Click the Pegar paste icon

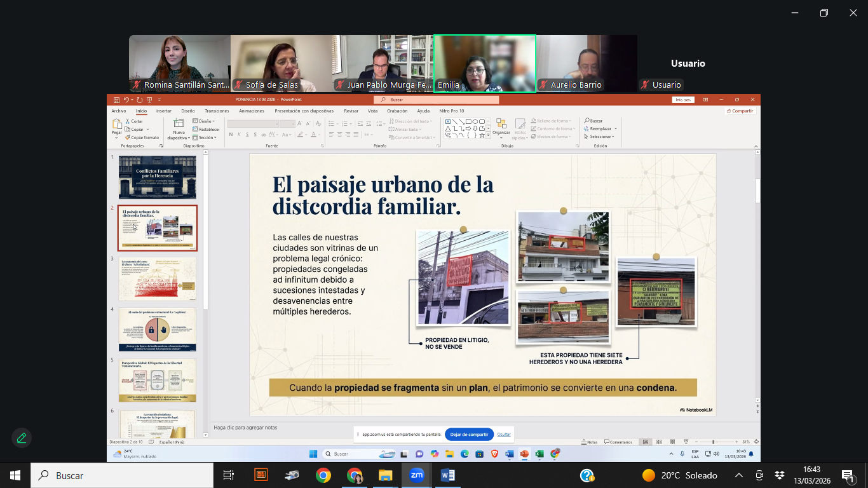pyautogui.click(x=117, y=124)
